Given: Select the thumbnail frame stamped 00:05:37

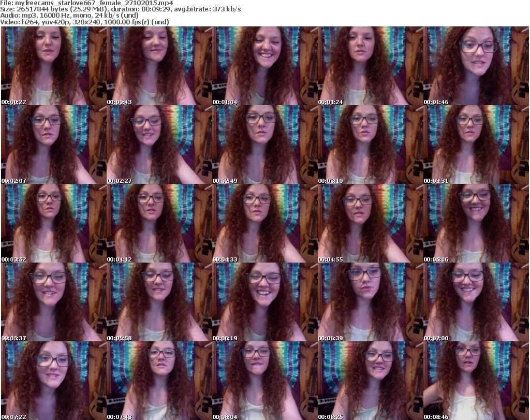Looking at the screenshot, I should point(54,302).
